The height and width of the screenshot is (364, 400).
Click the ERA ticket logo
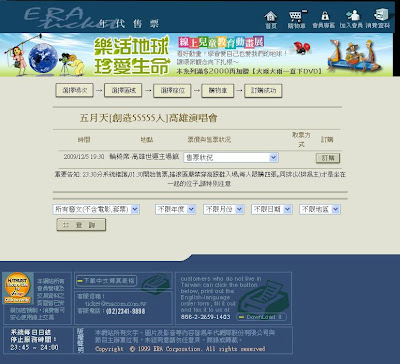pos(92,18)
